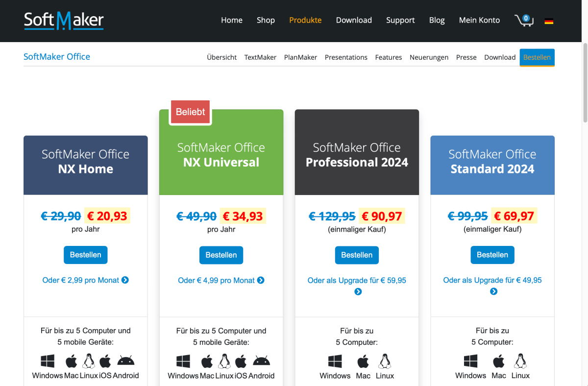588x386 pixels.
Task: Switch language via the German flag icon
Action: [549, 21]
